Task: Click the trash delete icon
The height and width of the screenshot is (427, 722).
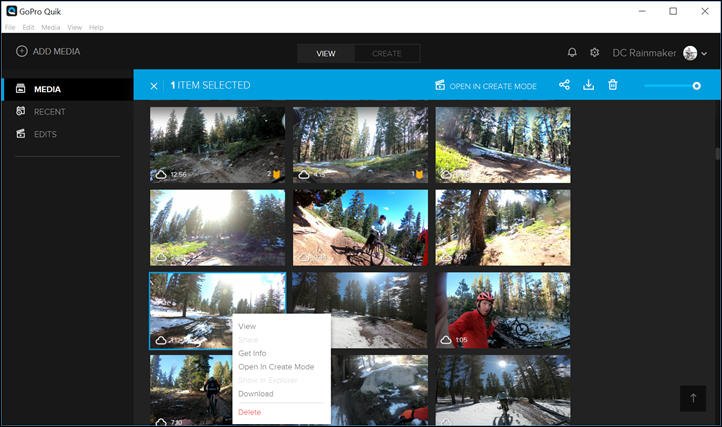Action: pyautogui.click(x=612, y=85)
